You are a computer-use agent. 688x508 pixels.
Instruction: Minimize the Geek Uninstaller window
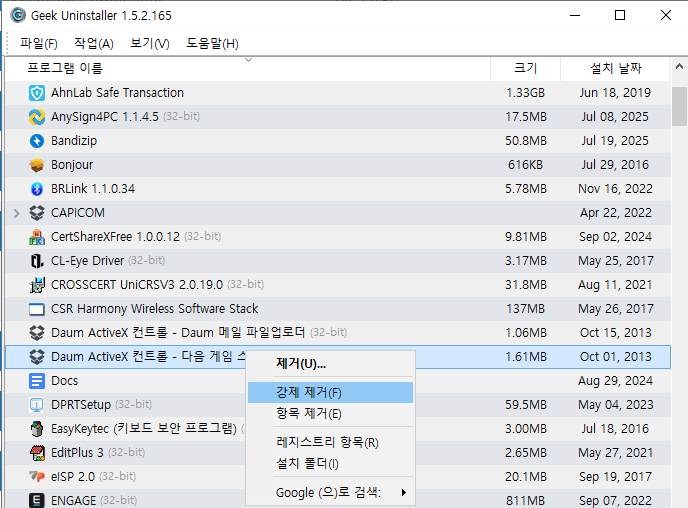pyautogui.click(x=575, y=15)
